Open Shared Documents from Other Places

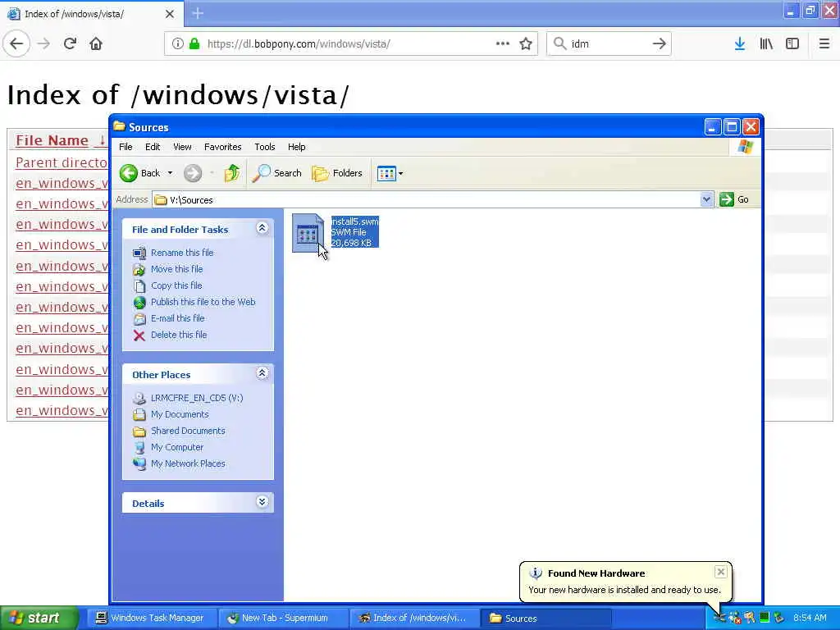point(188,431)
